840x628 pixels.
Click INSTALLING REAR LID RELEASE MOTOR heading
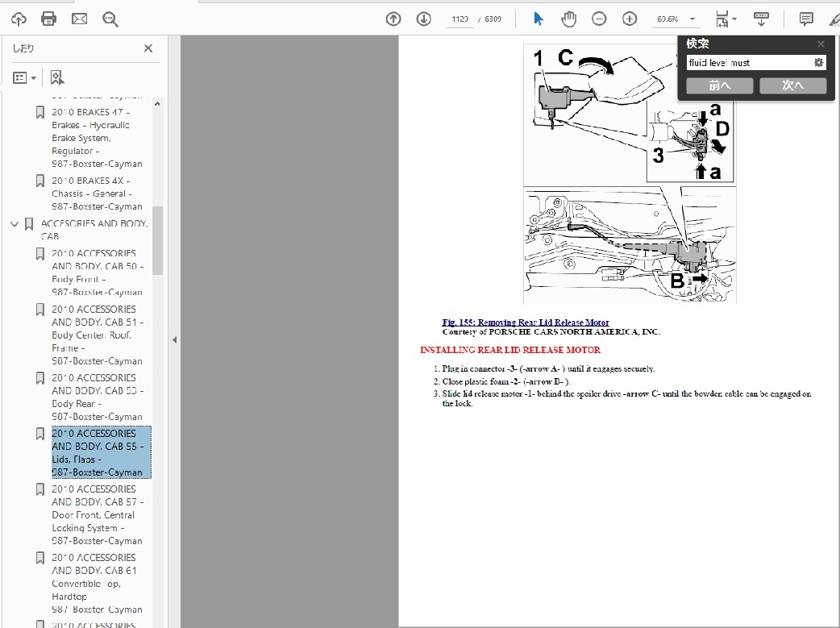[510, 350]
